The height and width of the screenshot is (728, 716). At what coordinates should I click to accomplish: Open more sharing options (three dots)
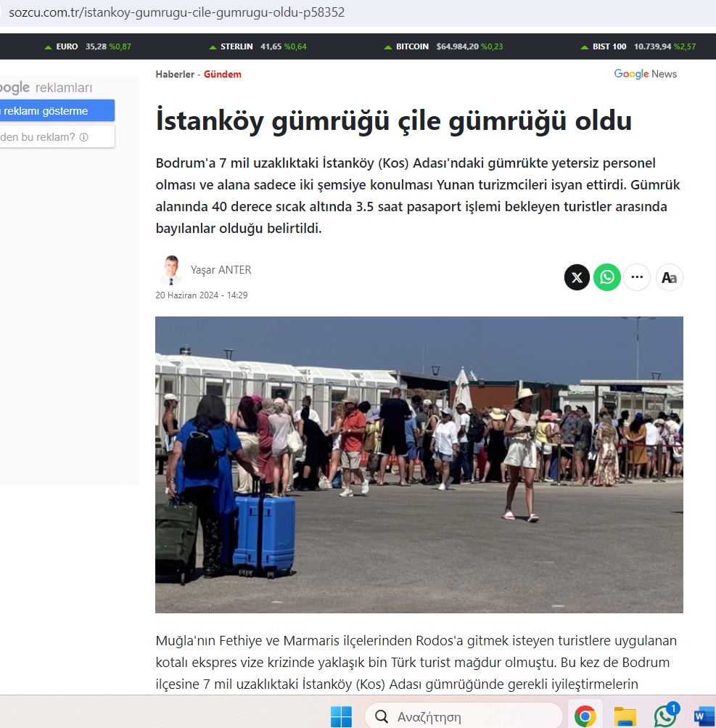[637, 277]
